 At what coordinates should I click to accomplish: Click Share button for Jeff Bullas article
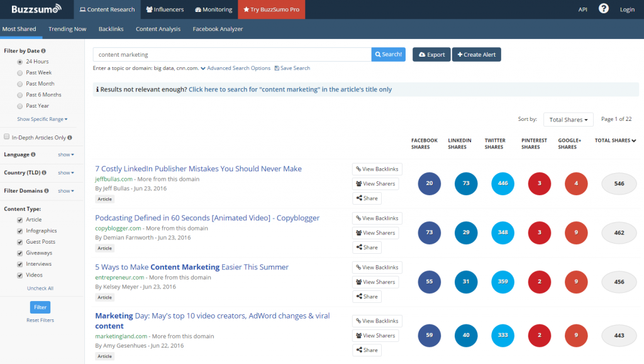pos(367,198)
